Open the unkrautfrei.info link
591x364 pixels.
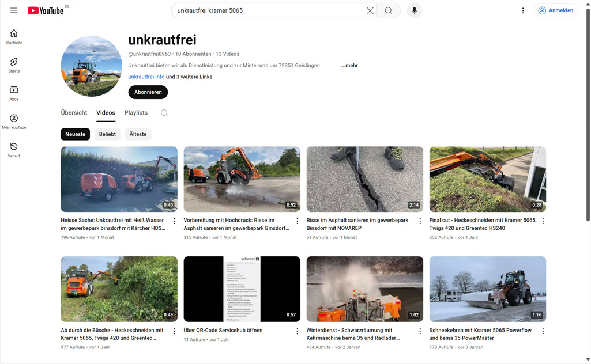(x=146, y=76)
